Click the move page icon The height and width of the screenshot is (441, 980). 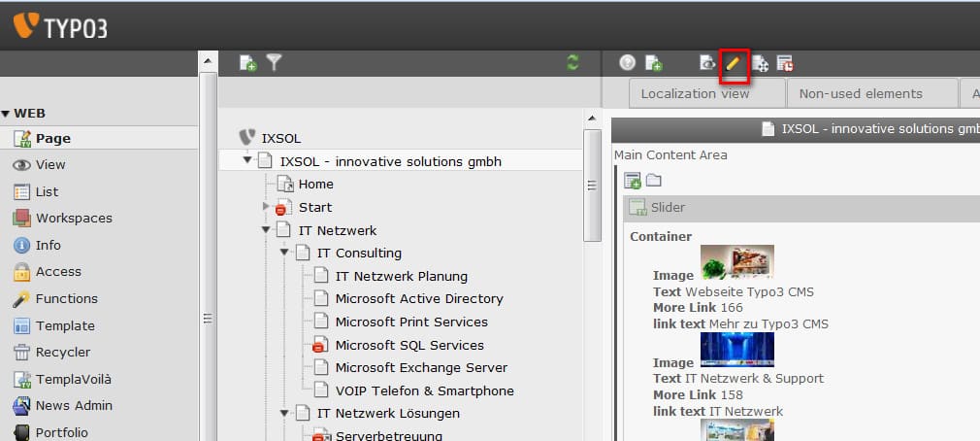[x=760, y=63]
